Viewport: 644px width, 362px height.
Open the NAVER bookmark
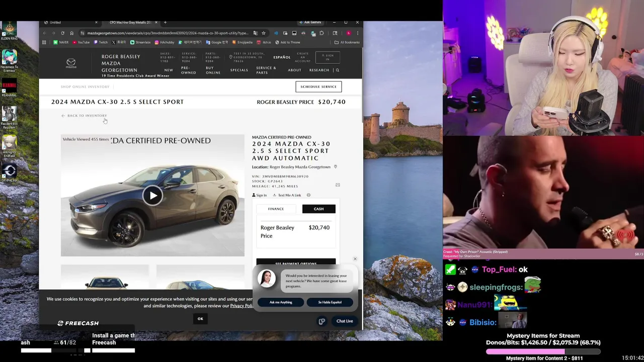pyautogui.click(x=61, y=42)
